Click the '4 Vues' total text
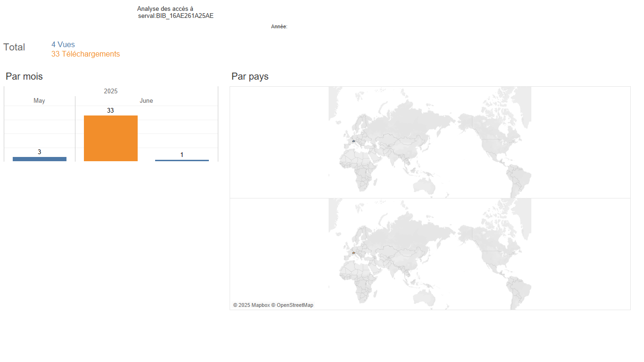Image resolution: width=644 pixels, height=362 pixels. 63,45
